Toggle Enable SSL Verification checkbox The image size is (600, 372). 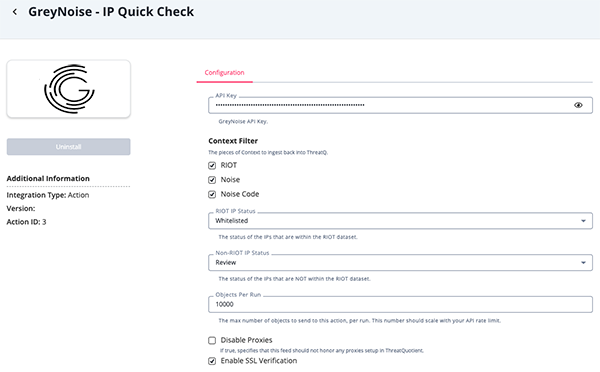point(212,361)
